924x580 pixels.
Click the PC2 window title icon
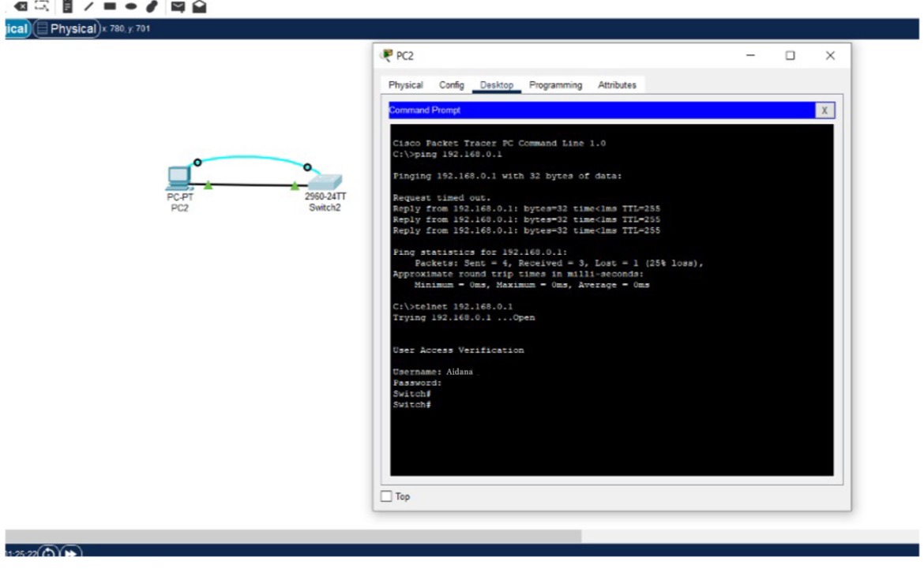click(x=387, y=55)
